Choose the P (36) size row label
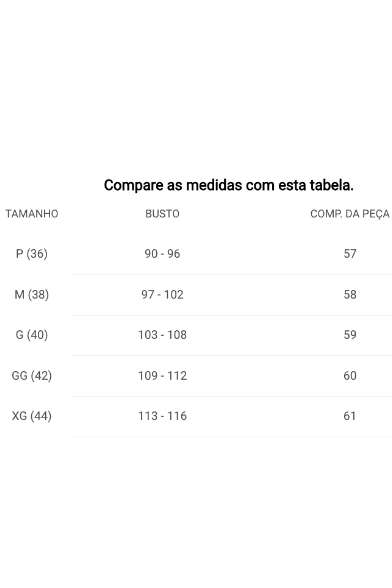Viewport: 392px width, 588px height. click(x=32, y=254)
